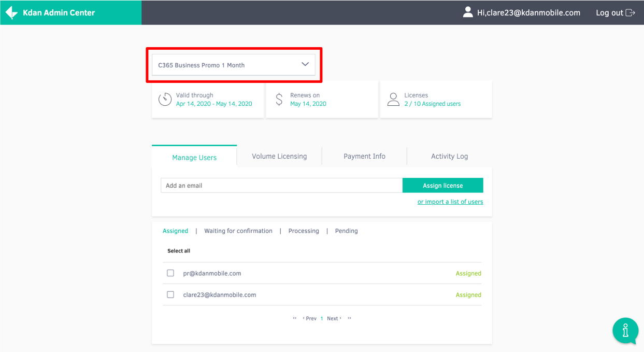Focus the Add an email input field
Screen dimensions: 644x352
click(281, 185)
